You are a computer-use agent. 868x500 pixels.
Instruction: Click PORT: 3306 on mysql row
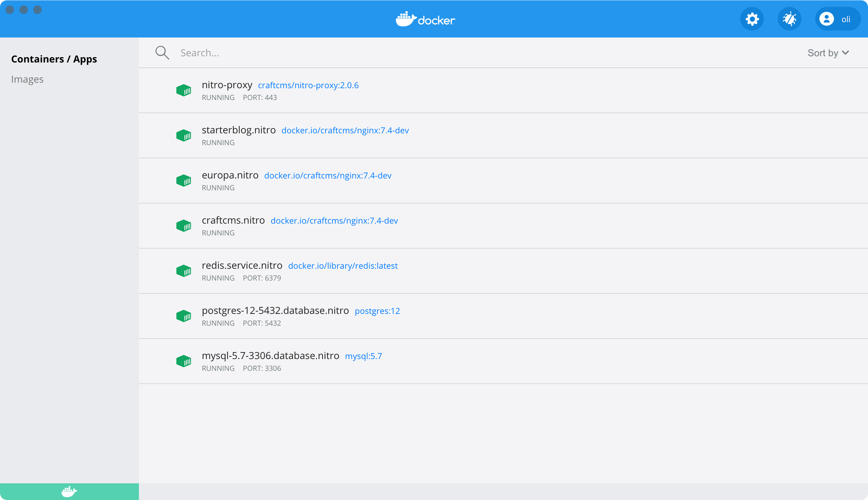(x=262, y=368)
